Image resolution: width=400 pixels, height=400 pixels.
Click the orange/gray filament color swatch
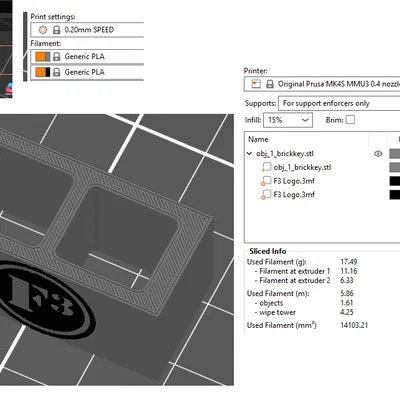pyautogui.click(x=43, y=57)
